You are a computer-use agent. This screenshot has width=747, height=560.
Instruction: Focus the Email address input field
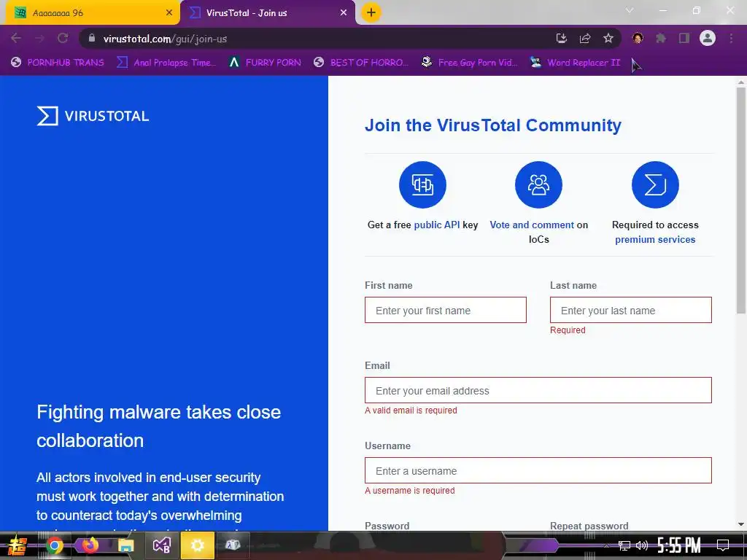tap(538, 391)
